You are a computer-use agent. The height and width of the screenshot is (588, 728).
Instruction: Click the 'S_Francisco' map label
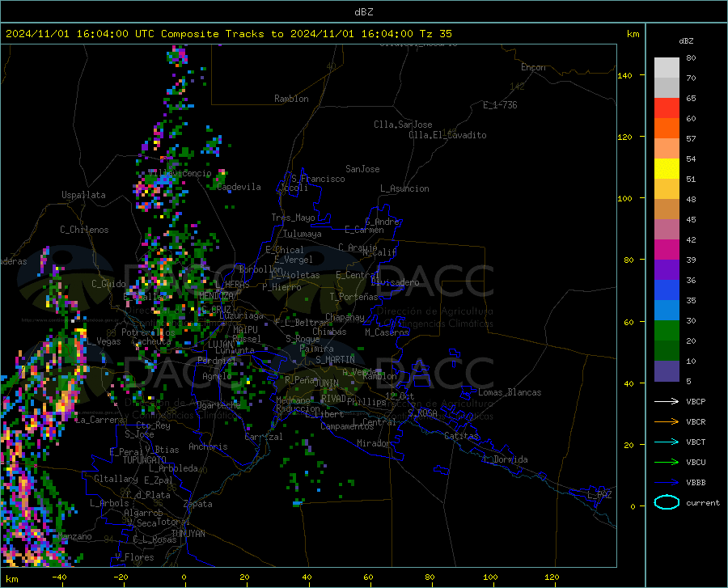[x=318, y=179]
